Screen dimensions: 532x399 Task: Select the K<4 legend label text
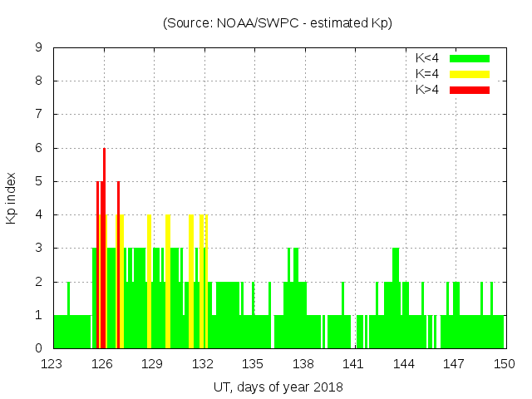click(x=427, y=58)
